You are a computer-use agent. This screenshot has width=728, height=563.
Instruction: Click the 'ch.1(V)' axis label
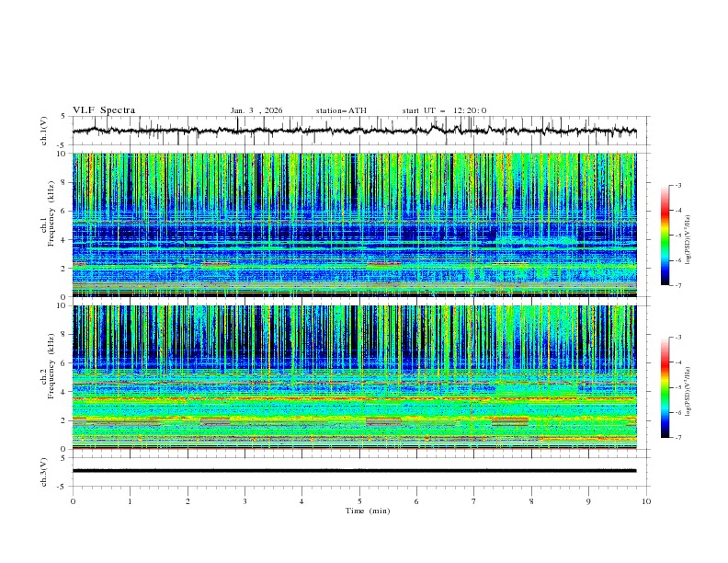tap(44, 131)
